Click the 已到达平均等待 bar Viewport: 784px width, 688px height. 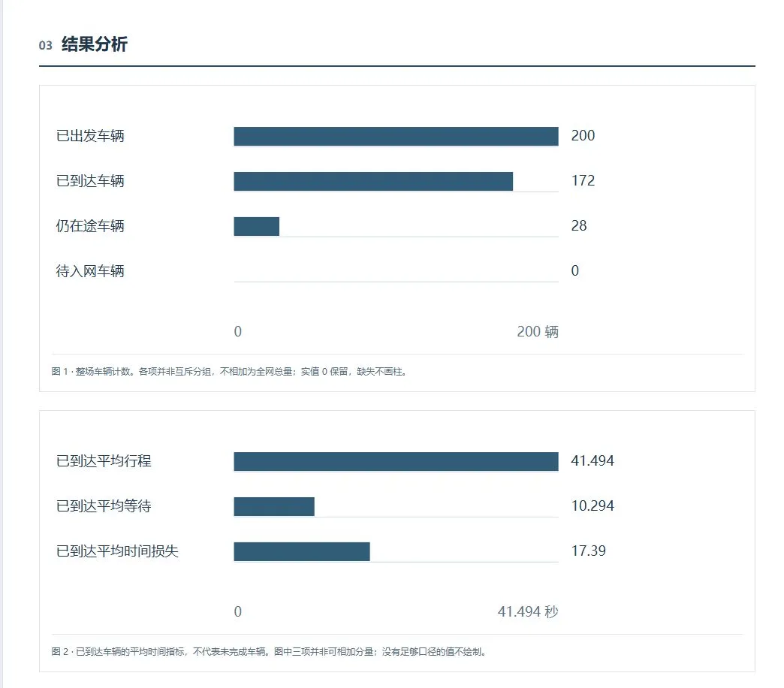click(274, 506)
